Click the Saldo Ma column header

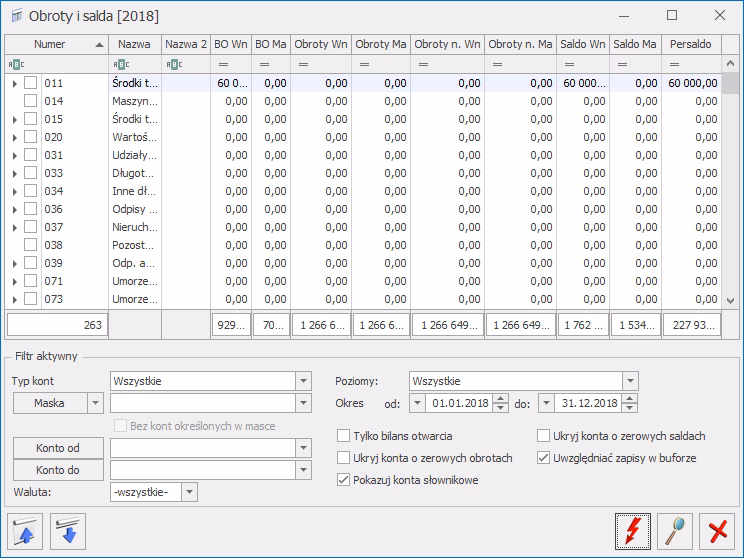(x=635, y=45)
